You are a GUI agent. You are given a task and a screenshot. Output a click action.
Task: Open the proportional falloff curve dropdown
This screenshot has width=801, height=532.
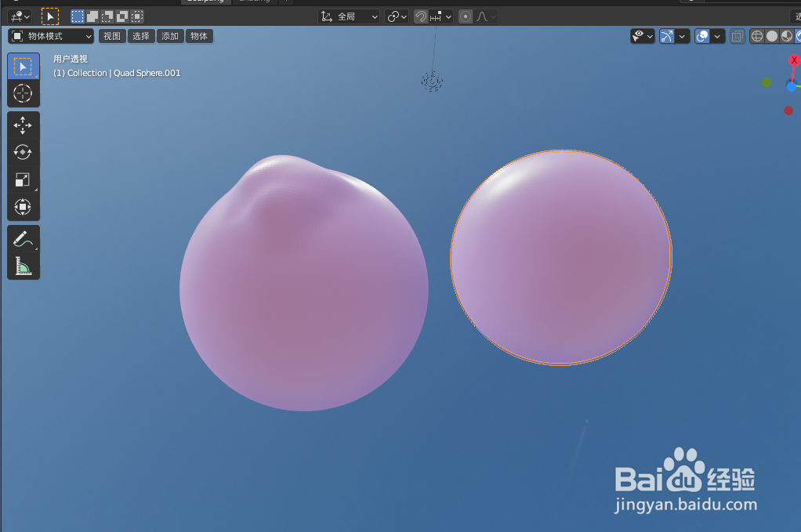[486, 17]
